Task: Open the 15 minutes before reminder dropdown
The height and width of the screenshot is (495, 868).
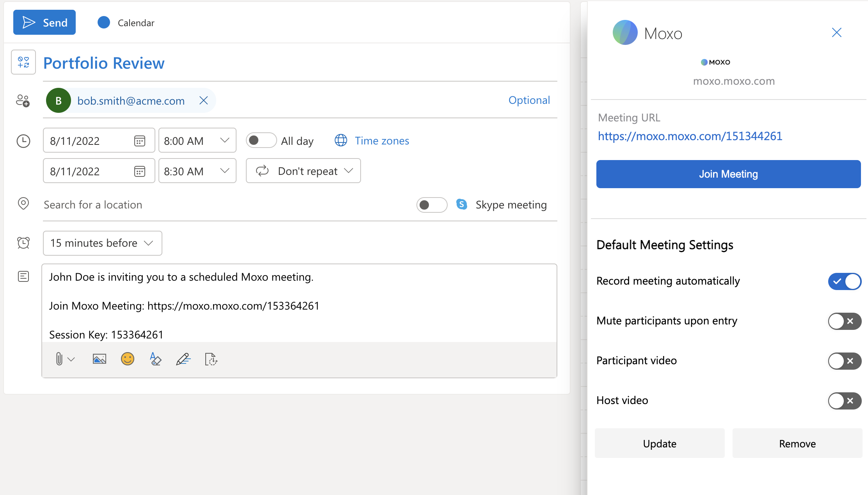Action: [103, 243]
